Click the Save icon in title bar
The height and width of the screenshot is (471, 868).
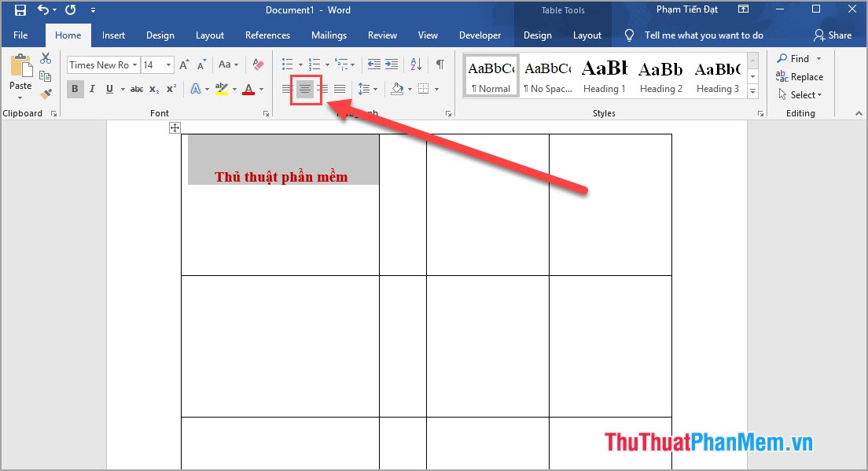click(20, 10)
